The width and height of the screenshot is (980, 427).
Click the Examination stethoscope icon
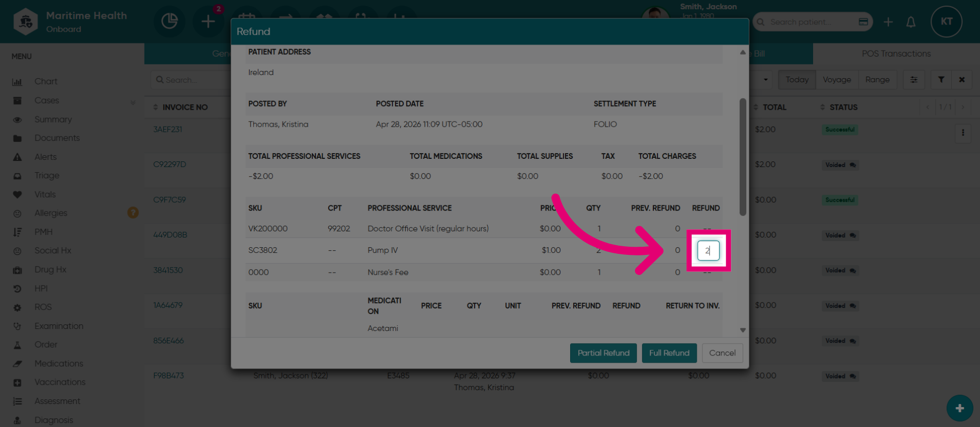(17, 326)
